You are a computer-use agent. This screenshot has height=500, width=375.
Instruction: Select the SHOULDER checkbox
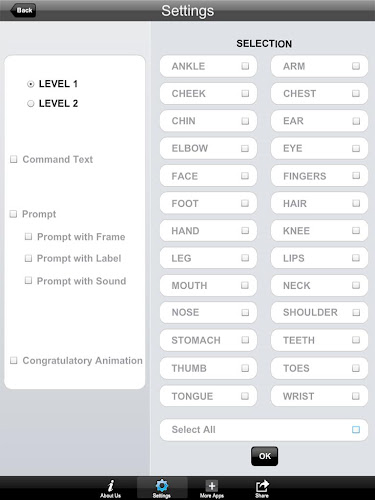pyautogui.click(x=356, y=312)
